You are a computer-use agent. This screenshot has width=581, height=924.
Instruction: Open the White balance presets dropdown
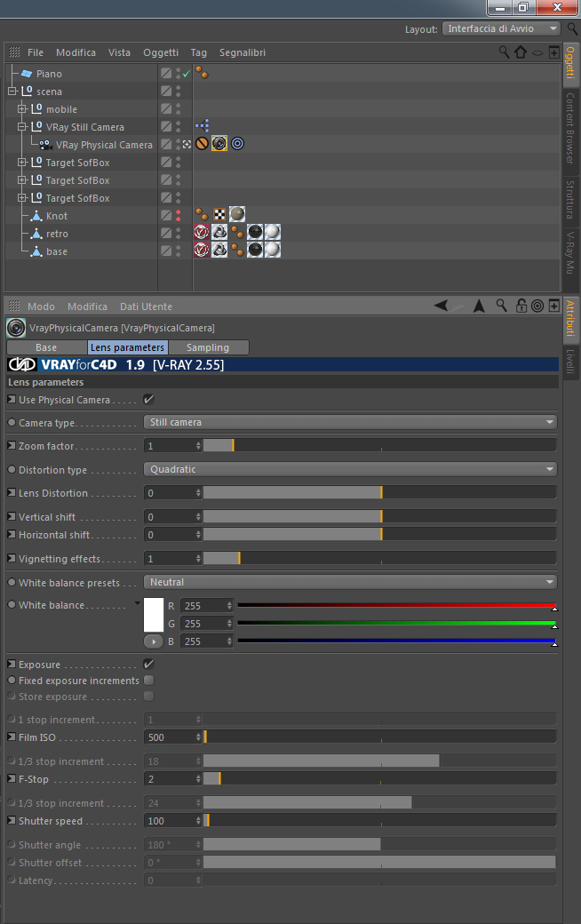350,582
